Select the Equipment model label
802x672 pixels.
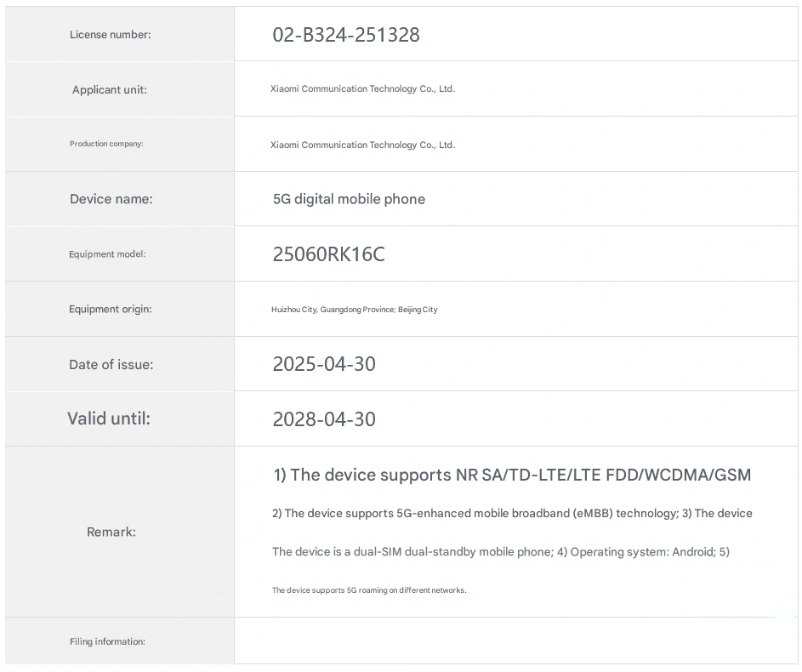[107, 254]
